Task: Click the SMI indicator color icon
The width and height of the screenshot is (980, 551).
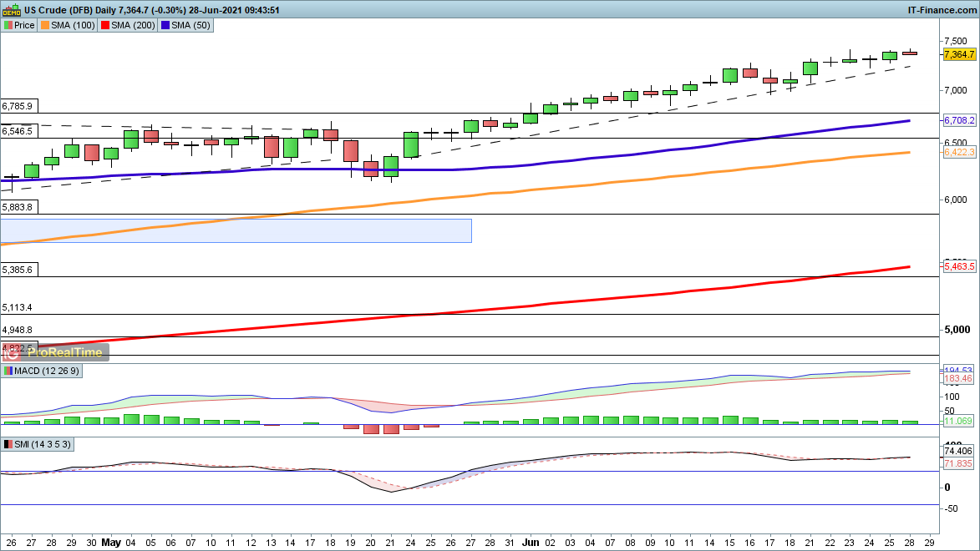Action: [8, 445]
